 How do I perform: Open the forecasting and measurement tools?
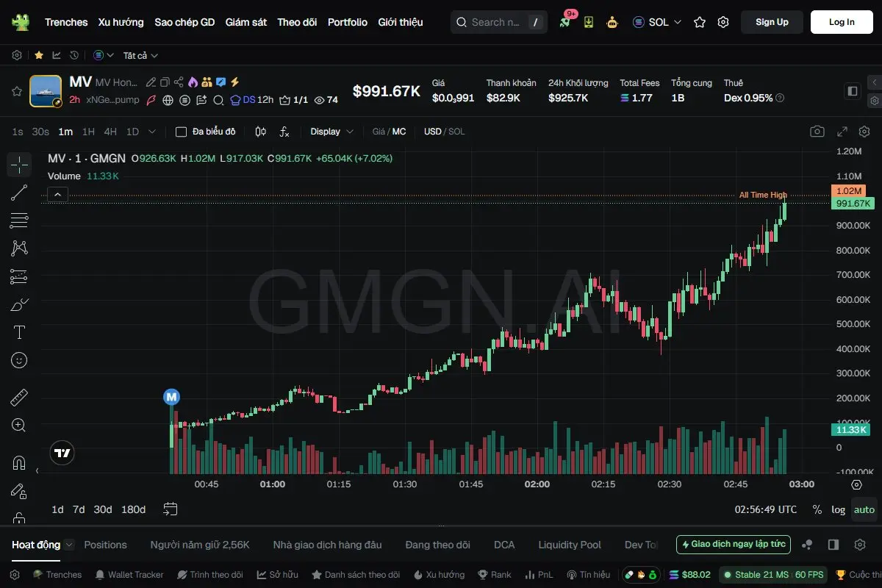click(x=19, y=276)
